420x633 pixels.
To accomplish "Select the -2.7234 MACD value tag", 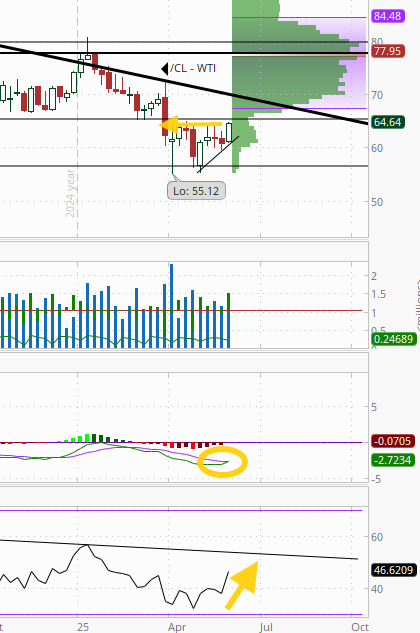I will [x=393, y=460].
